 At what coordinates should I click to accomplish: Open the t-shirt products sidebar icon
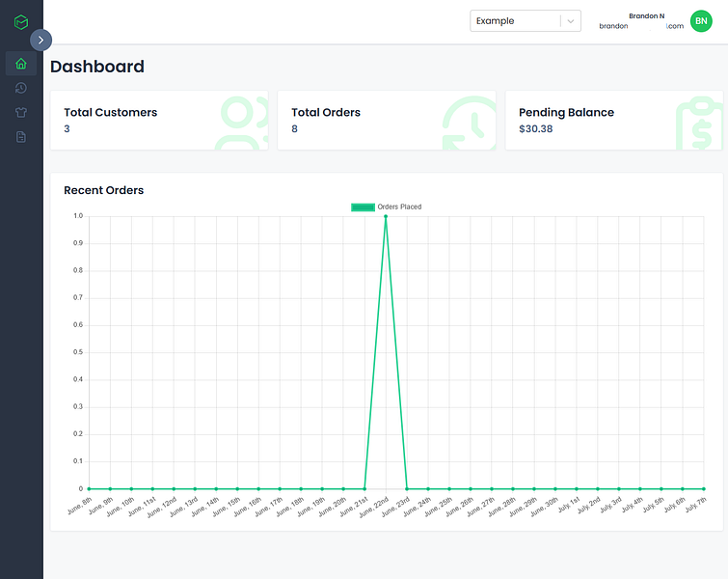(x=21, y=112)
